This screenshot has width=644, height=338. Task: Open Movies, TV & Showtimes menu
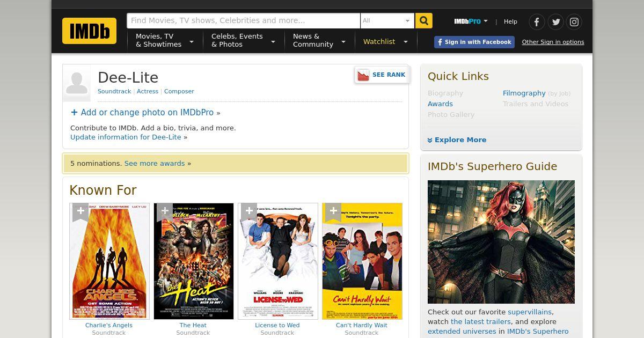pyautogui.click(x=165, y=41)
